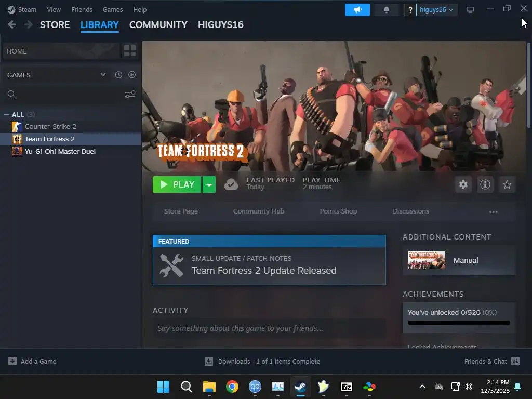Image resolution: width=532 pixels, height=399 pixels.
Task: Open the Steam menu
Action: point(27,9)
